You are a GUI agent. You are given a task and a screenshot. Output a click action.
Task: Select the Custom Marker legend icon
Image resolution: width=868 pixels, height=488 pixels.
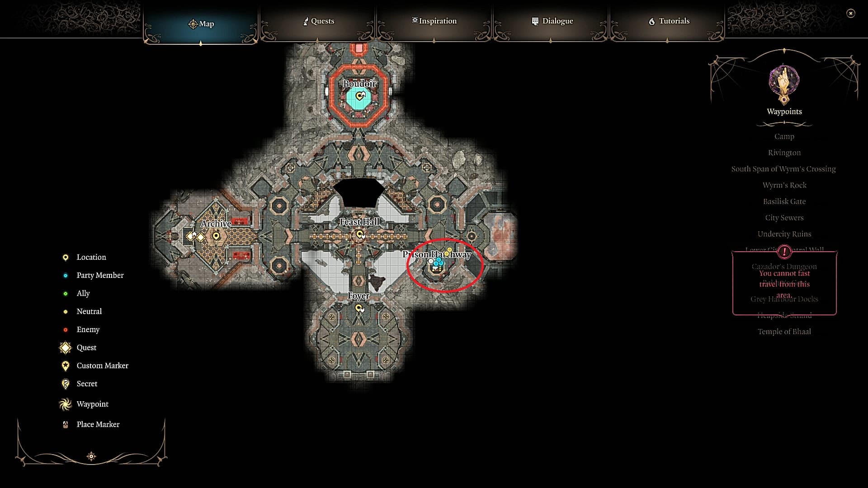click(66, 365)
